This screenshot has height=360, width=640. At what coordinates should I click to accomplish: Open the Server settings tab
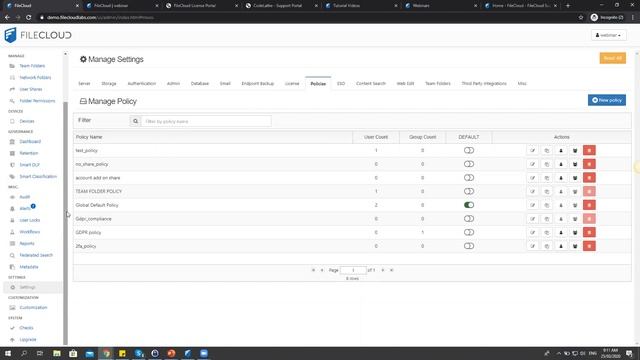point(84,84)
